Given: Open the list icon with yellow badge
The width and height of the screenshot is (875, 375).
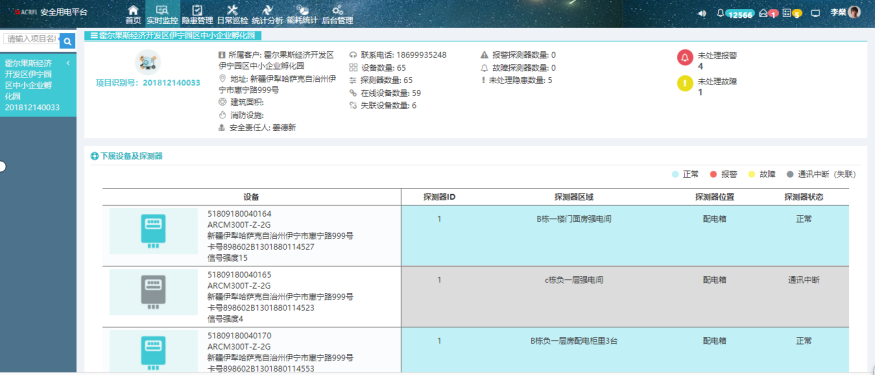Looking at the screenshot, I should click(x=792, y=13).
